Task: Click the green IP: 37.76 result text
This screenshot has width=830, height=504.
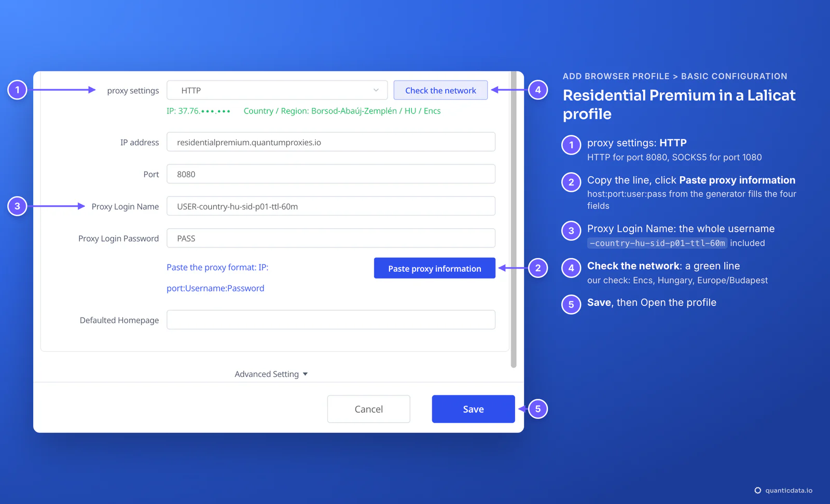Action: coord(198,111)
